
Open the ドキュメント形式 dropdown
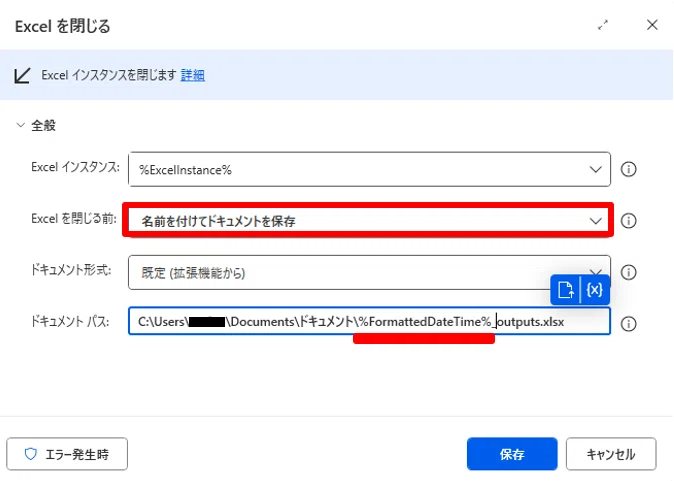[x=369, y=273]
